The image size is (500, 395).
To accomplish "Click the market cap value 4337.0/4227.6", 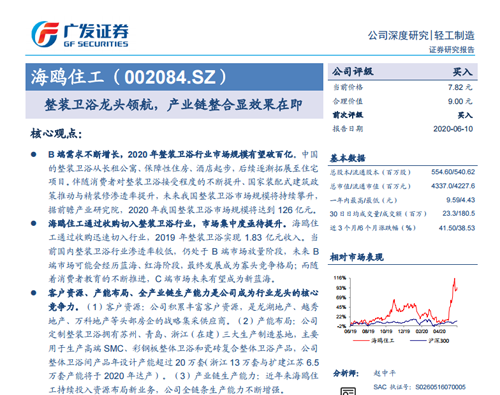I will tap(453, 186).
